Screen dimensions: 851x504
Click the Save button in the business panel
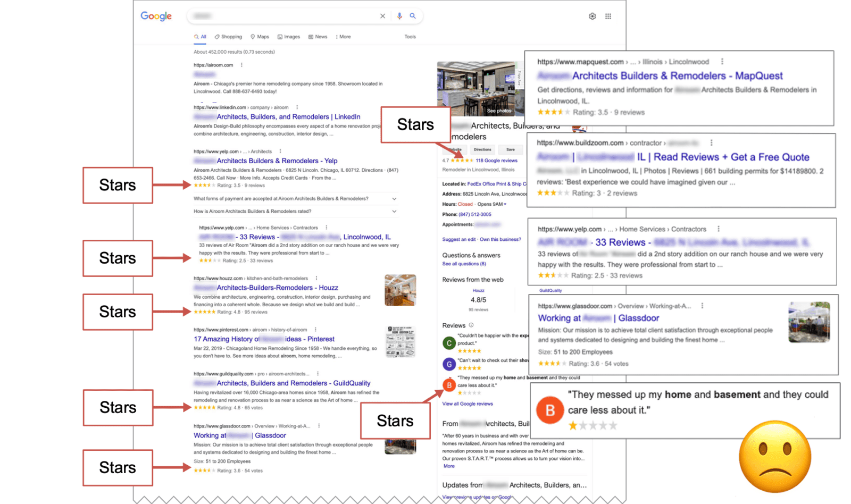coord(511,150)
